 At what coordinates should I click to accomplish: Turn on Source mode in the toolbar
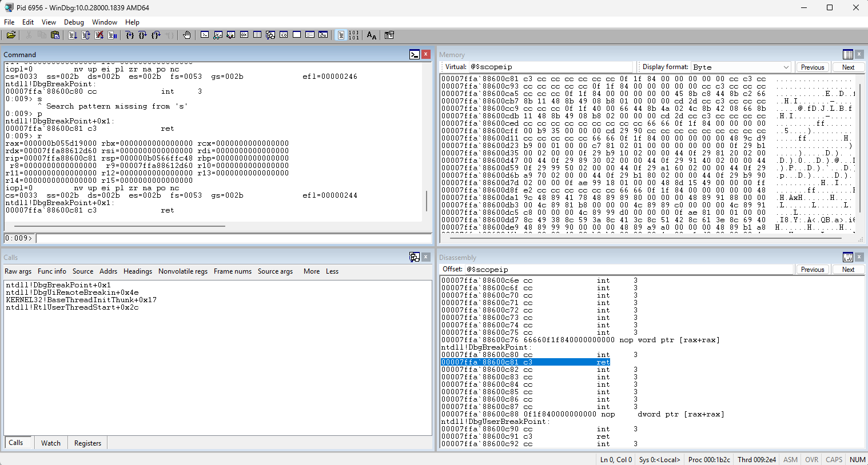tap(341, 35)
